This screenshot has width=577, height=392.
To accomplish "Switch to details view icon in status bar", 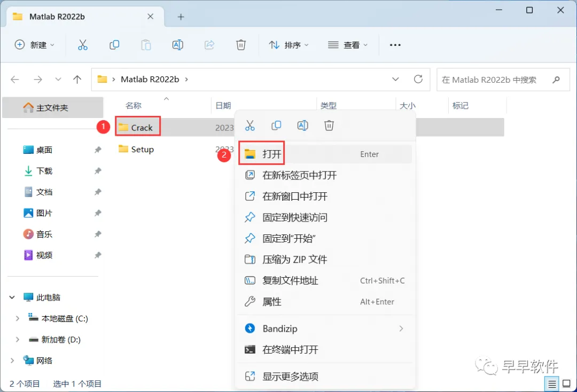I will click(x=551, y=385).
